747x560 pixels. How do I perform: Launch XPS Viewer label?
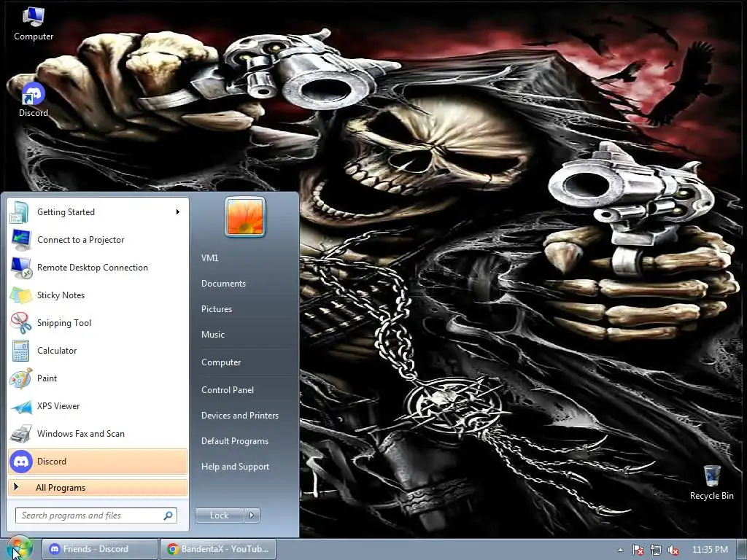click(x=58, y=405)
